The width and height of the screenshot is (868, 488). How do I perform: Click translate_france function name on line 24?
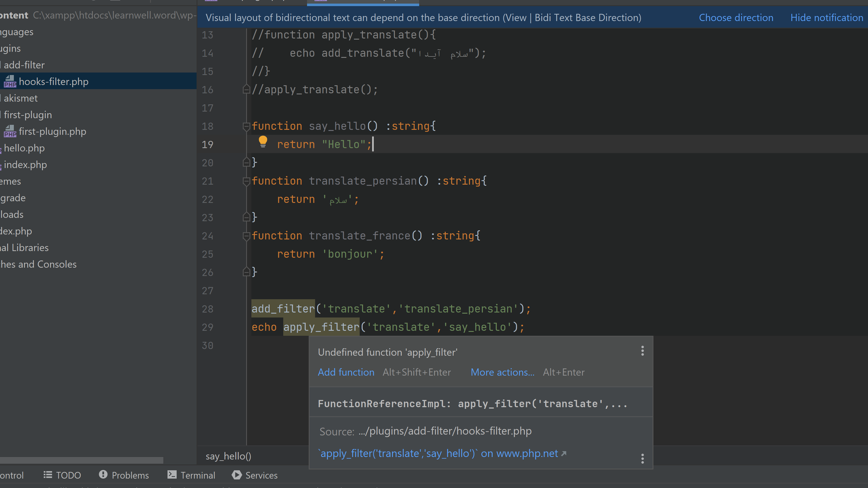(x=360, y=236)
